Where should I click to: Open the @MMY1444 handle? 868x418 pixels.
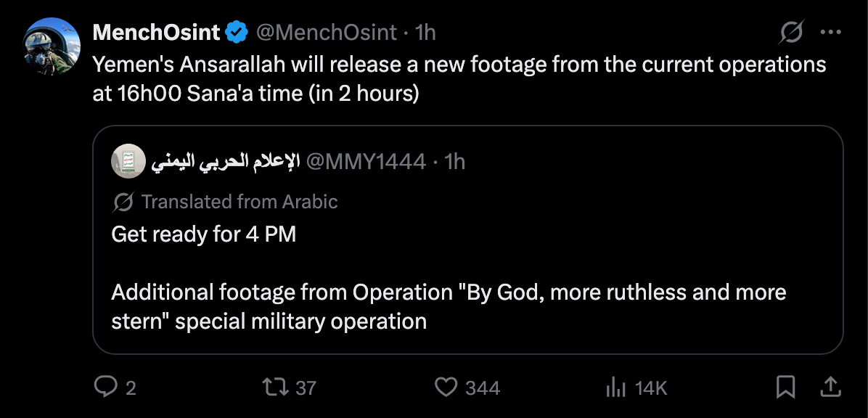point(366,162)
